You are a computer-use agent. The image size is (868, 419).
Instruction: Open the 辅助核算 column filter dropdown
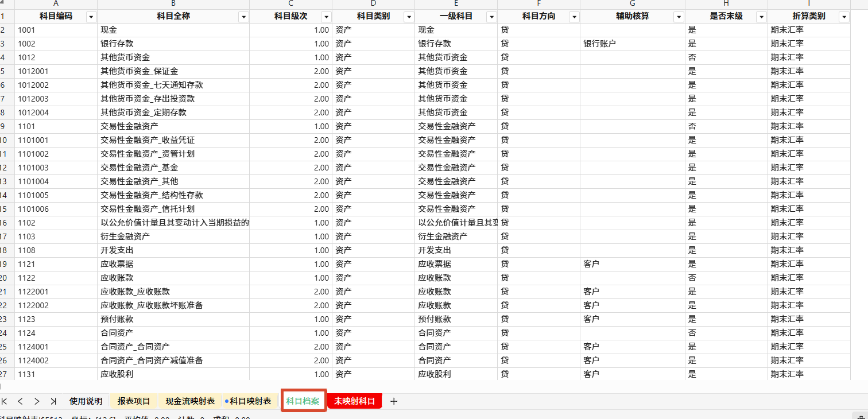[679, 17]
